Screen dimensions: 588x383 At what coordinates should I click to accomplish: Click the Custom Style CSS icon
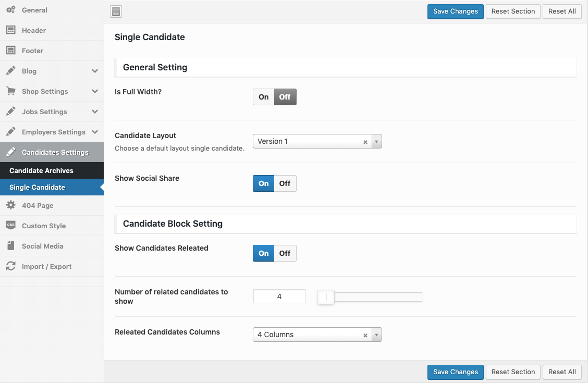(x=10, y=226)
